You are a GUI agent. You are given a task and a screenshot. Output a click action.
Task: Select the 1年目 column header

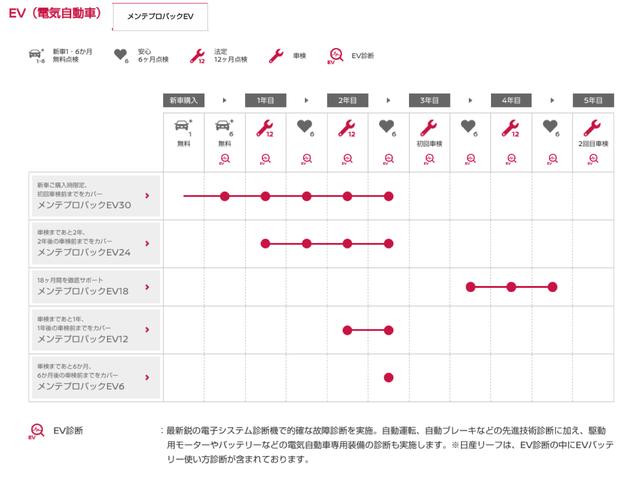[265, 100]
